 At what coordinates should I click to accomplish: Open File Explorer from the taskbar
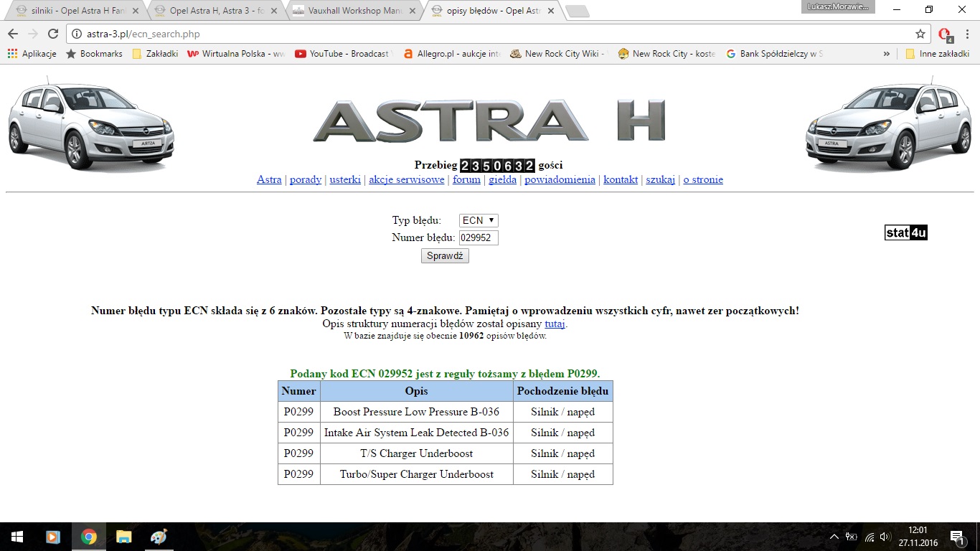click(124, 537)
